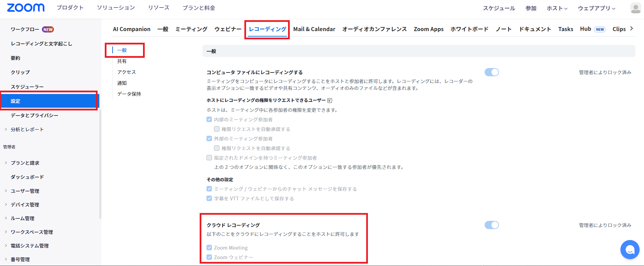Check Zoom Meeting cloud recording checkbox

209,248
